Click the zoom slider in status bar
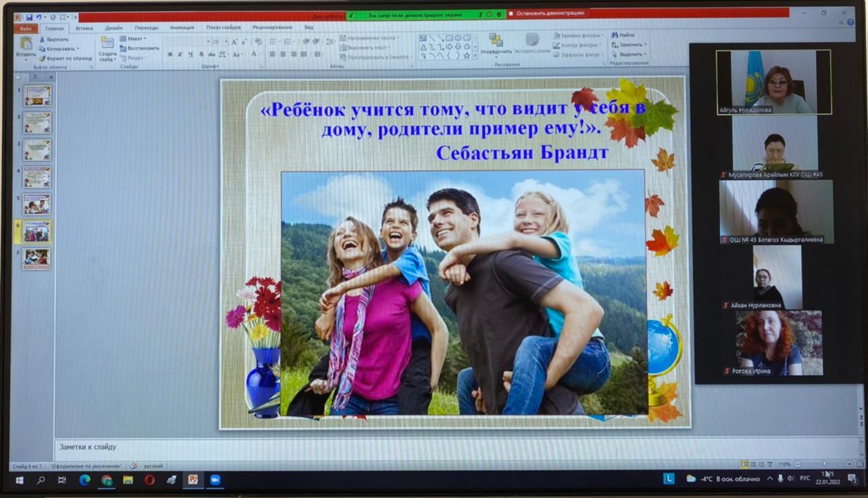This screenshot has height=498, width=868. 824,464
